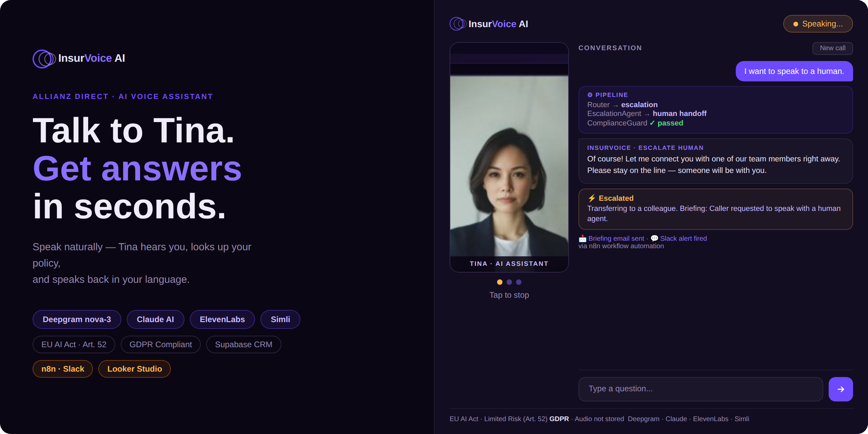Click the 'Get answers' purple headline
This screenshot has height=434, width=868.
click(x=137, y=169)
